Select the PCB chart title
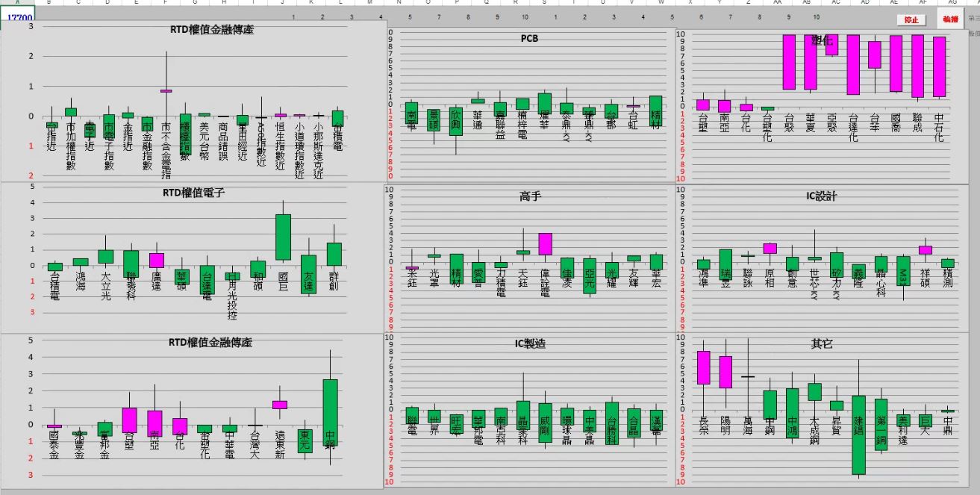980x495 pixels. 529,38
